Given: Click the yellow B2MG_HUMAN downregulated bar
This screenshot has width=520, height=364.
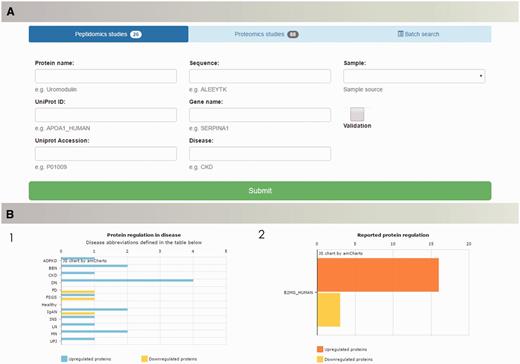Looking at the screenshot, I should pyautogui.click(x=329, y=310).
